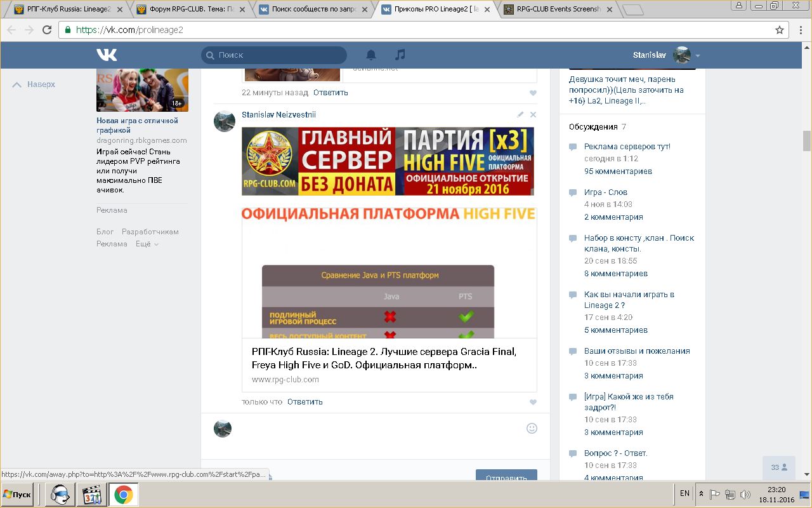The image size is (812, 508).
Task: Like the comment posted '22 минуты назад'
Action: point(533,93)
